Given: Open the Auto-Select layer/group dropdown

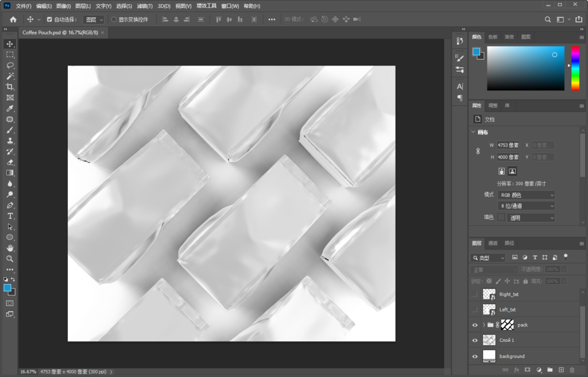Looking at the screenshot, I should (x=94, y=20).
